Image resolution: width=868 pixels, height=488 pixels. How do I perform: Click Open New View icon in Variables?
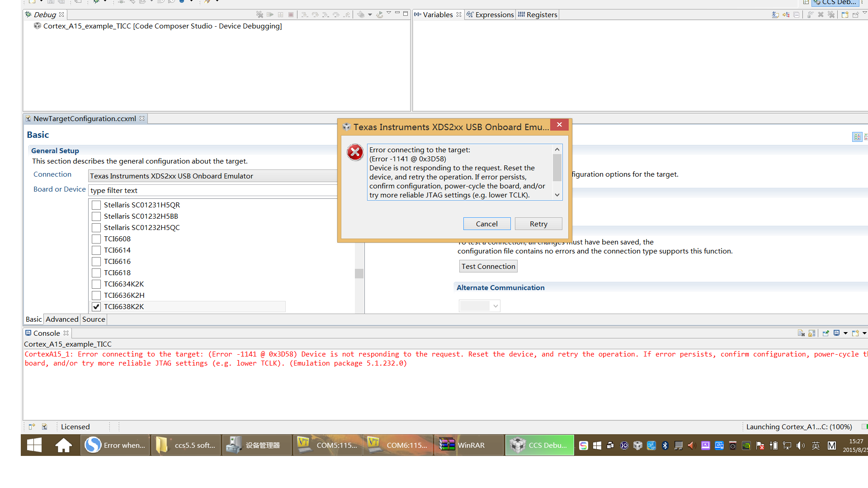point(844,14)
